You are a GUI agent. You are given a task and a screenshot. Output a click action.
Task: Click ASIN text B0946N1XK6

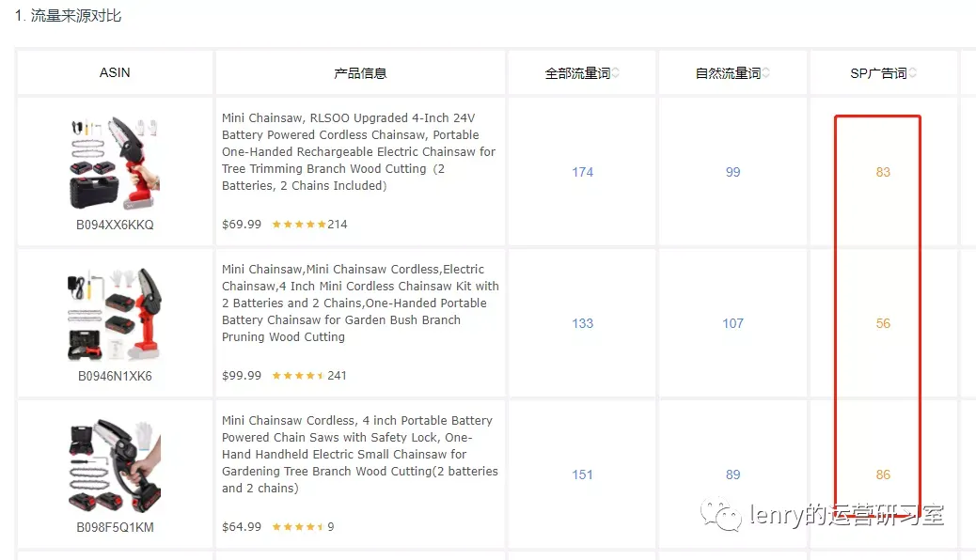point(115,376)
